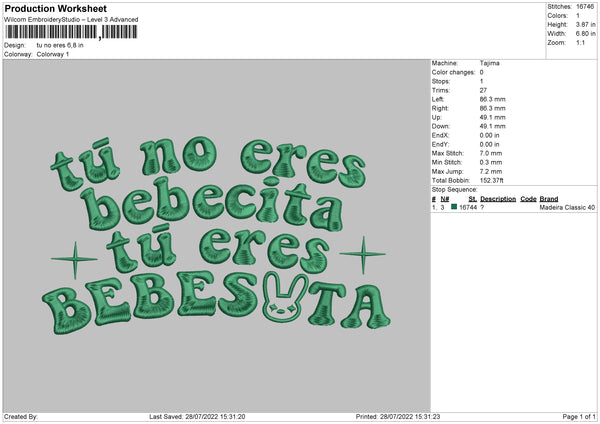Click the 'N#' column header
Screen dimensions: 600x424
pos(445,199)
